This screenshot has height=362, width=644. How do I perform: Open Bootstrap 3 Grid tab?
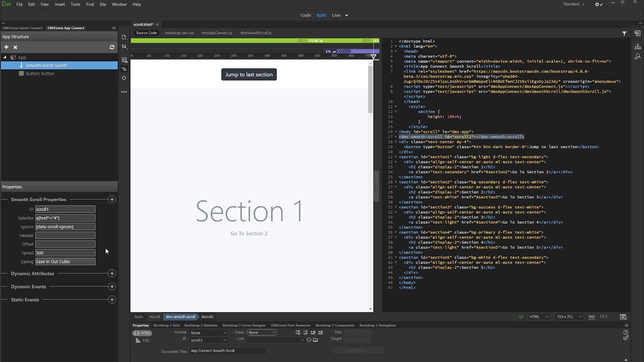click(166, 325)
